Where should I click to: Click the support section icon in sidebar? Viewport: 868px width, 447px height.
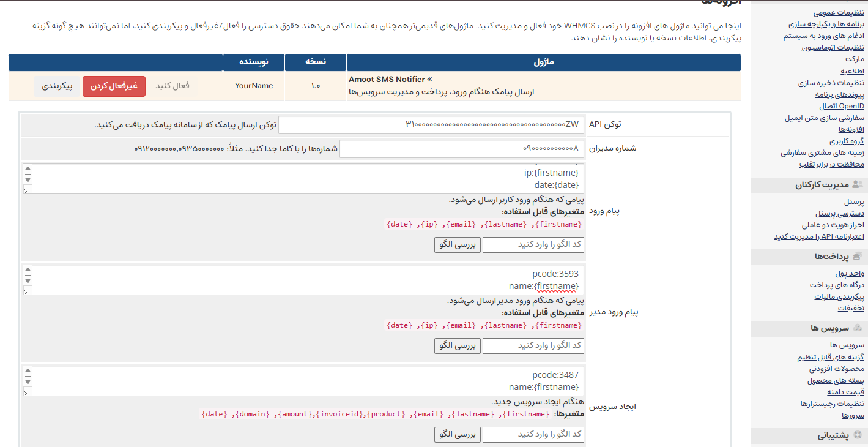856,436
